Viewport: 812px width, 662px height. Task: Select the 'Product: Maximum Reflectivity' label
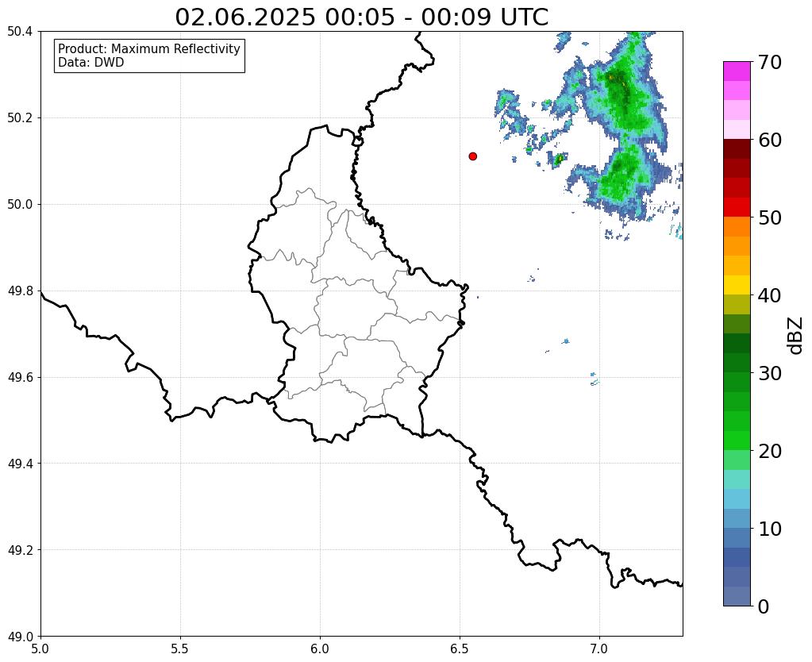[x=149, y=48]
